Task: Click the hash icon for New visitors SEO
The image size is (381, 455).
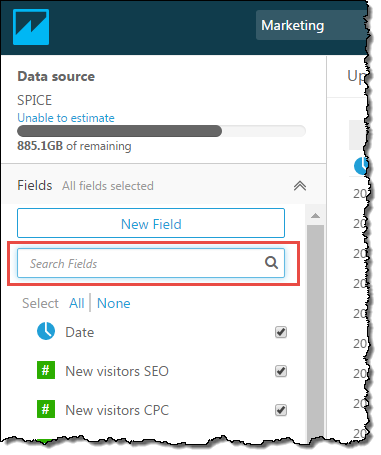Action: [46, 370]
